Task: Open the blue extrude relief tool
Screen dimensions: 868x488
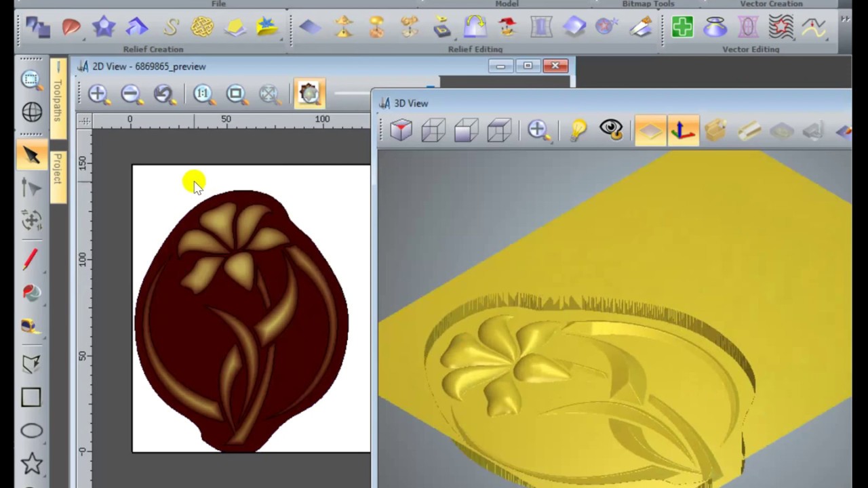Action: pos(137,27)
